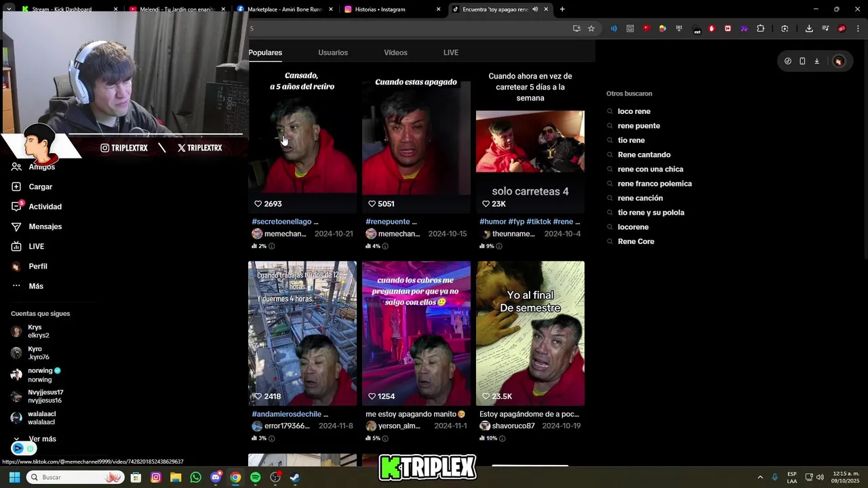Click TikTok desktop app download icon
Image resolution: width=868 pixels, height=488 pixels.
(816, 61)
